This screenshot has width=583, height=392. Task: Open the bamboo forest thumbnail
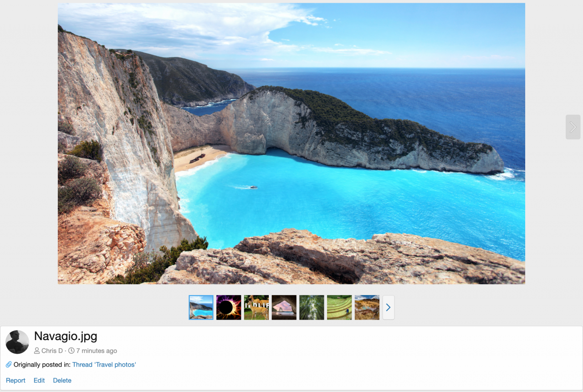[312, 307]
